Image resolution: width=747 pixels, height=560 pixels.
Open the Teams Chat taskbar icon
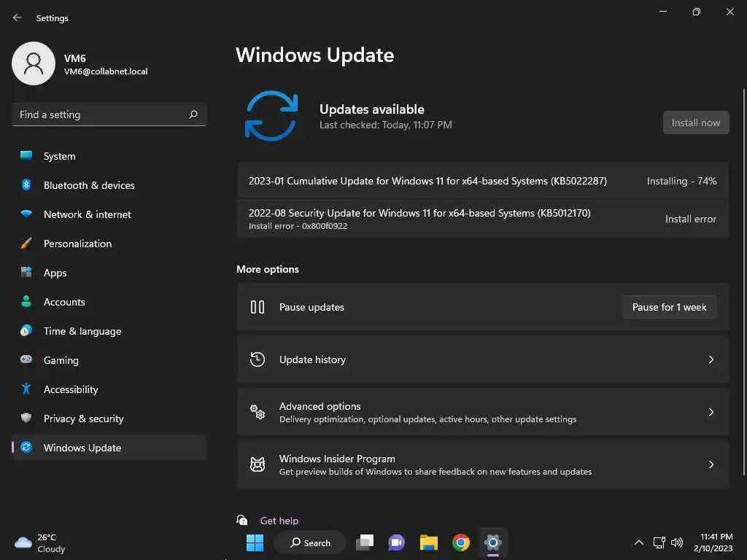click(396, 542)
